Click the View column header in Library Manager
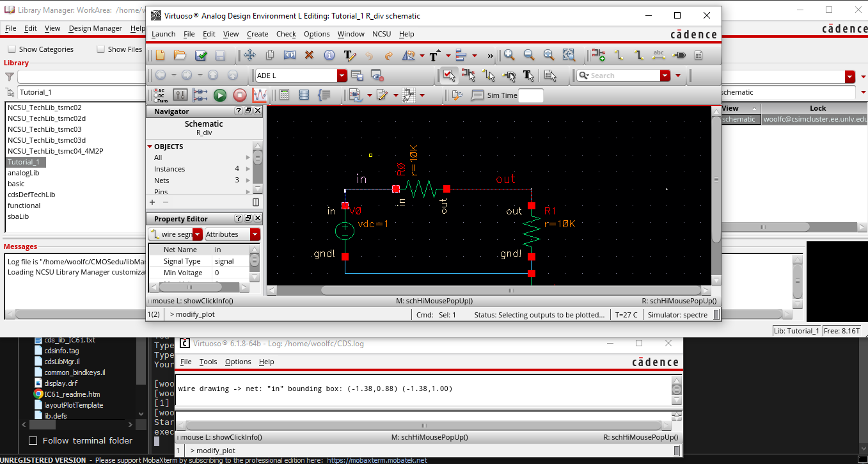 [x=741, y=108]
